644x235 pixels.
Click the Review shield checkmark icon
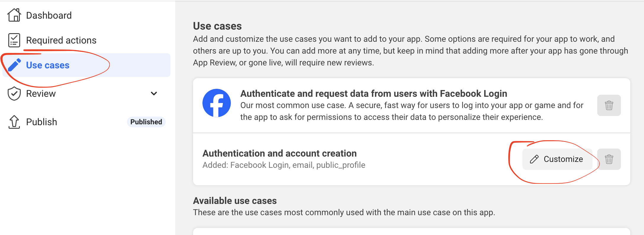click(14, 94)
